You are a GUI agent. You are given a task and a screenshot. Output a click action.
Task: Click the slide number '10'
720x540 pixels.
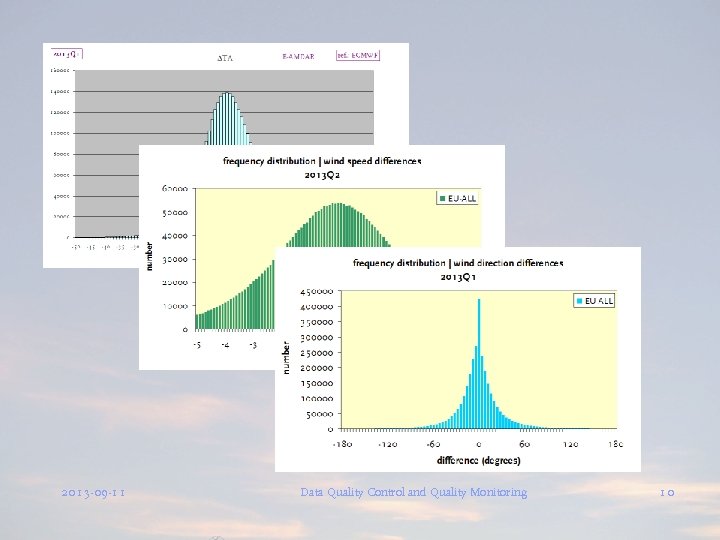click(x=667, y=493)
